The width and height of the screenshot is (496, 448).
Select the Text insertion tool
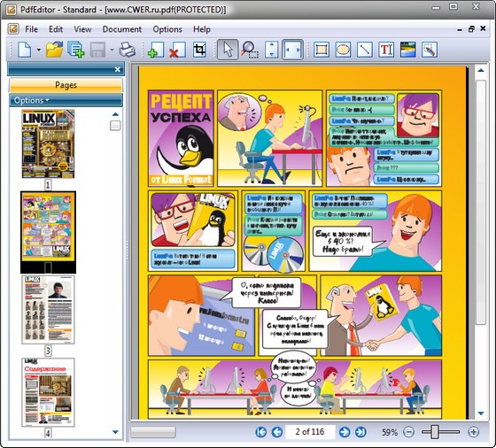pyautogui.click(x=386, y=50)
